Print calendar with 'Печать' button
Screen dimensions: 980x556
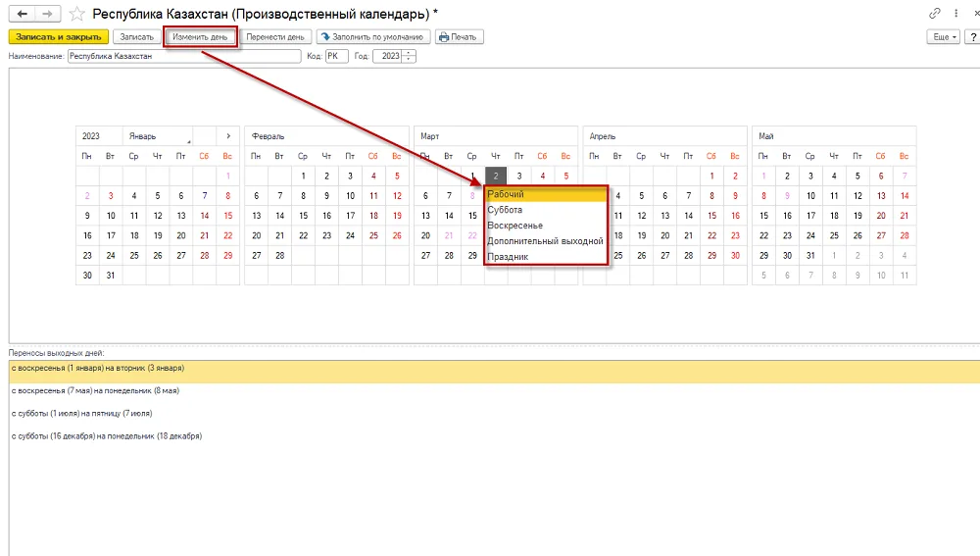[x=459, y=37]
